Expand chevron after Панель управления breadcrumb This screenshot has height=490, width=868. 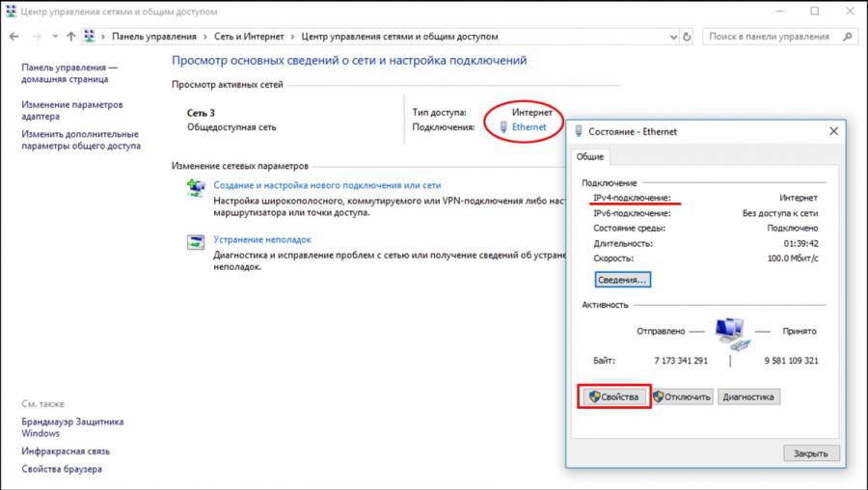click(203, 37)
